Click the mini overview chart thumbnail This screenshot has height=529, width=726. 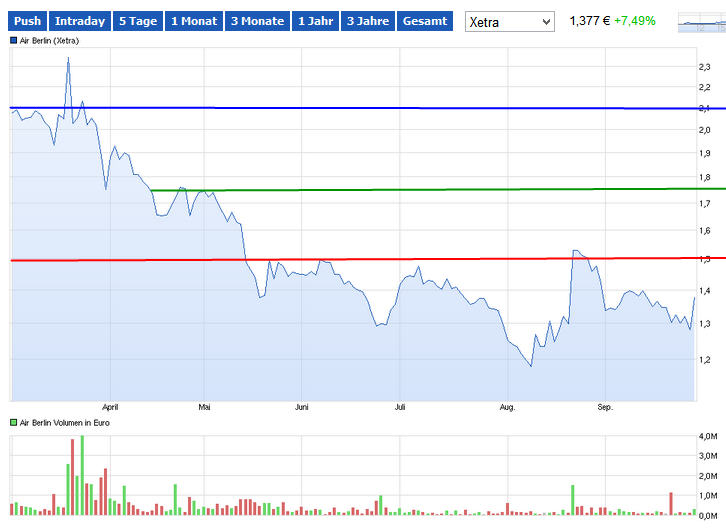[x=701, y=22]
